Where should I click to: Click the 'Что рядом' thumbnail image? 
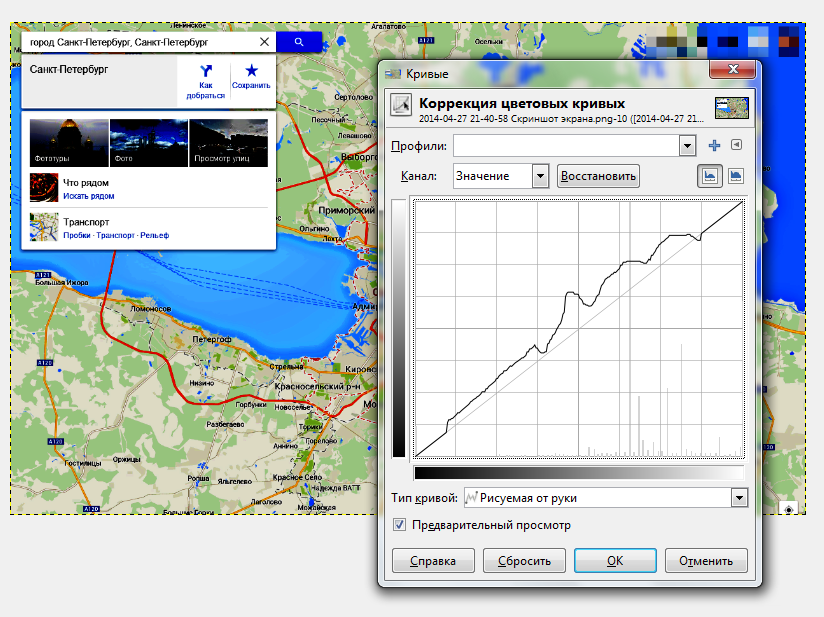44,188
